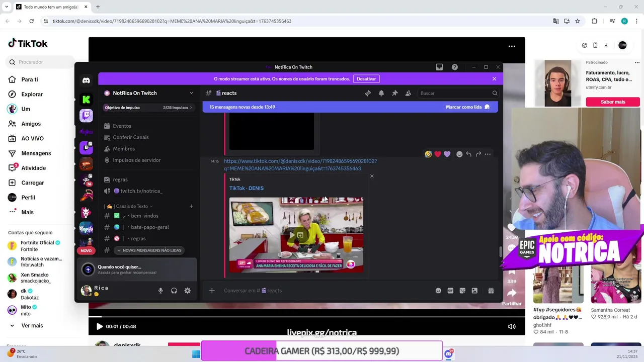Viewport: 644px width, 362px height.
Task: Open add reaction smiley on message toolbar
Action: click(459, 154)
